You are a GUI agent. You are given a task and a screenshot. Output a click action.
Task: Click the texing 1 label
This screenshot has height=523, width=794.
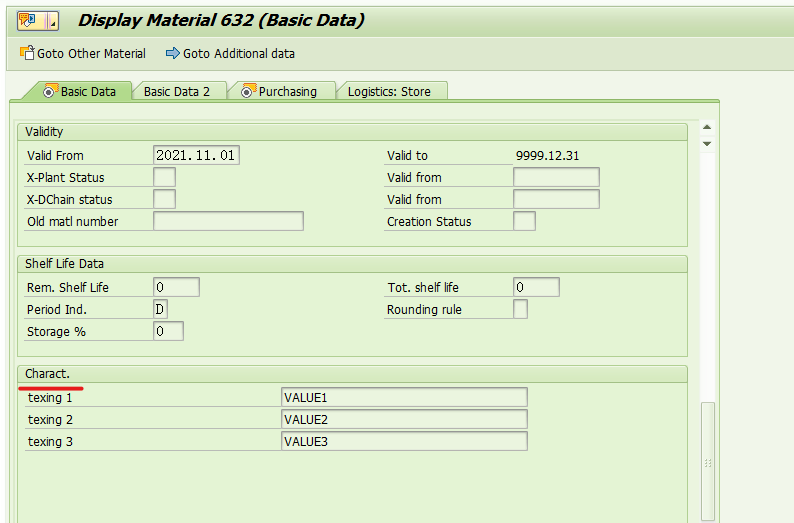pyautogui.click(x=50, y=398)
